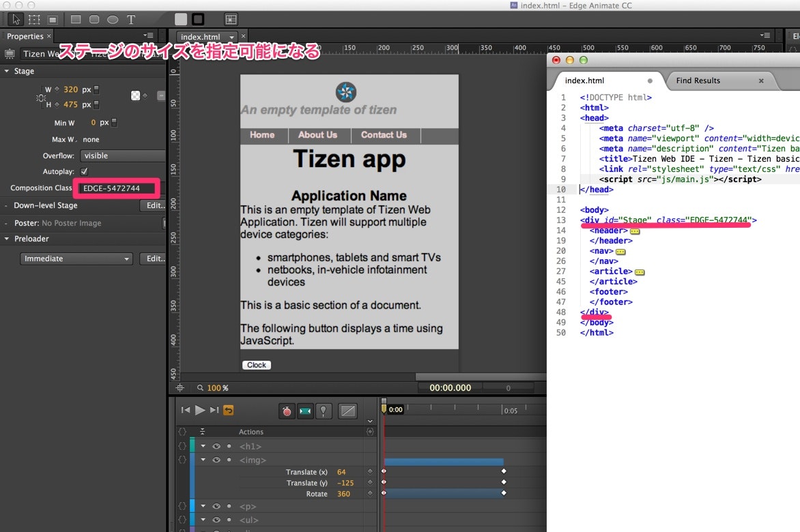Toggle Min W unit switch
800x532 pixels.
pyautogui.click(x=114, y=123)
